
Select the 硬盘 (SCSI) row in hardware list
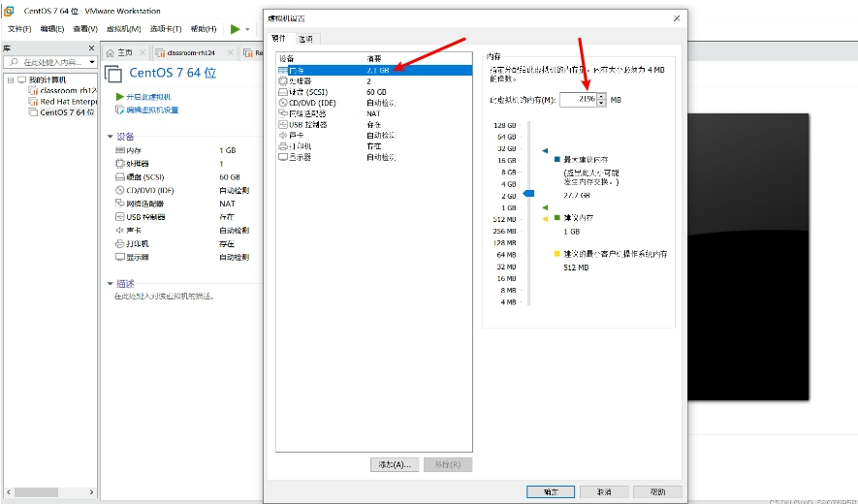[x=374, y=92]
